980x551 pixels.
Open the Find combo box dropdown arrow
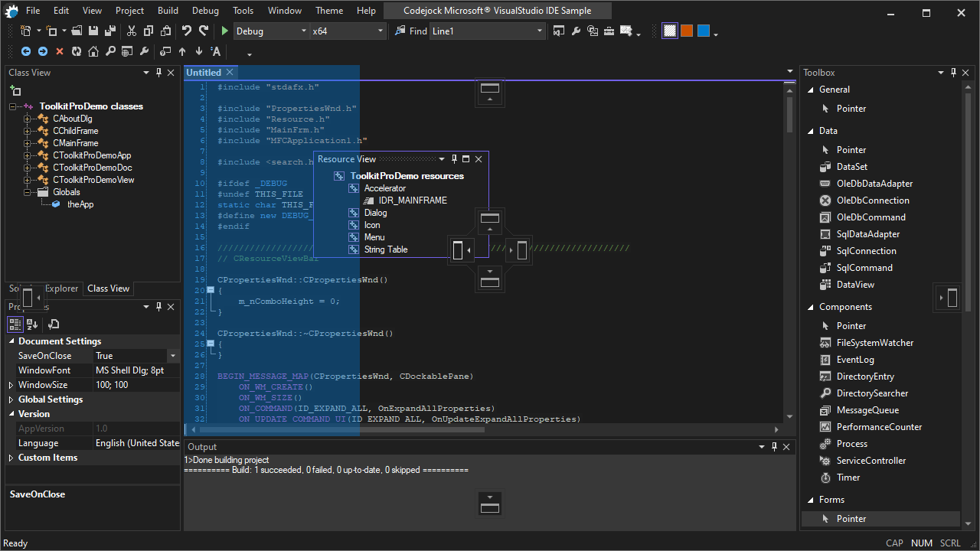540,31
